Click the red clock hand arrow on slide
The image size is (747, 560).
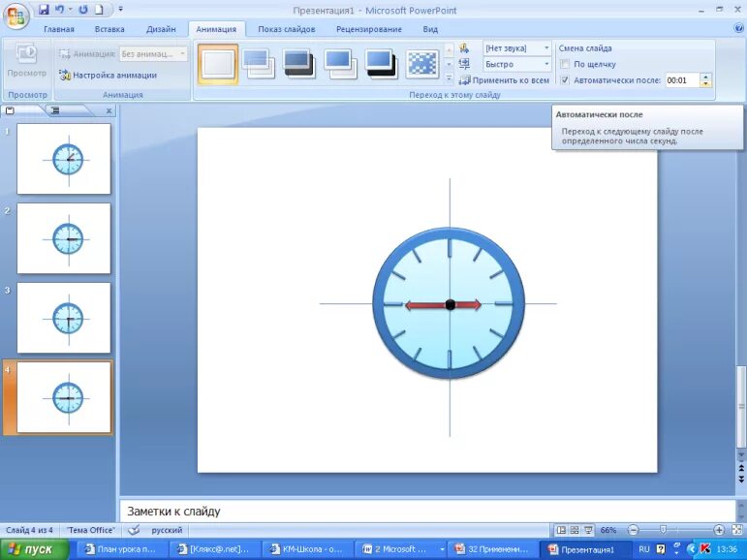[443, 305]
